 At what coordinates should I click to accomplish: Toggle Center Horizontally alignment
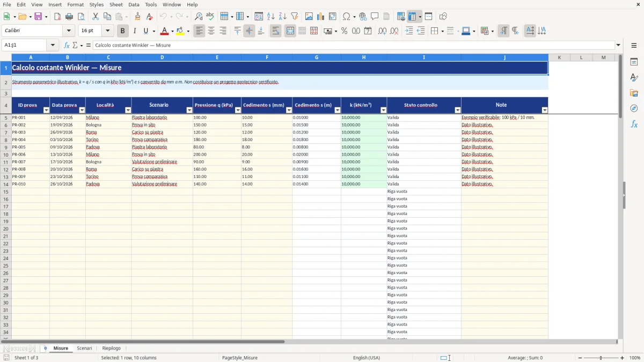click(211, 31)
